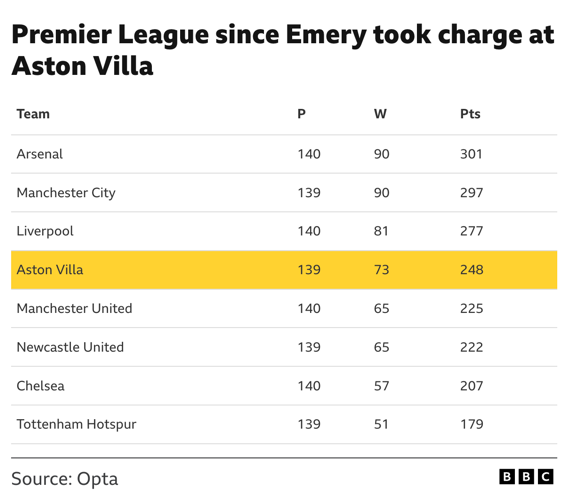
Task: Select the Arsenal team name
Action: pos(40,154)
